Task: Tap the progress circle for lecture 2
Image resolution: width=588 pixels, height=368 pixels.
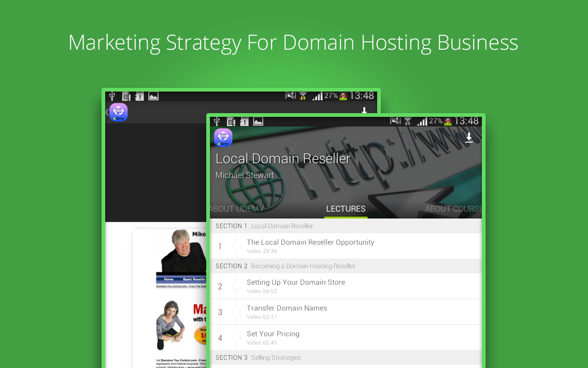Action: pyautogui.click(x=237, y=286)
